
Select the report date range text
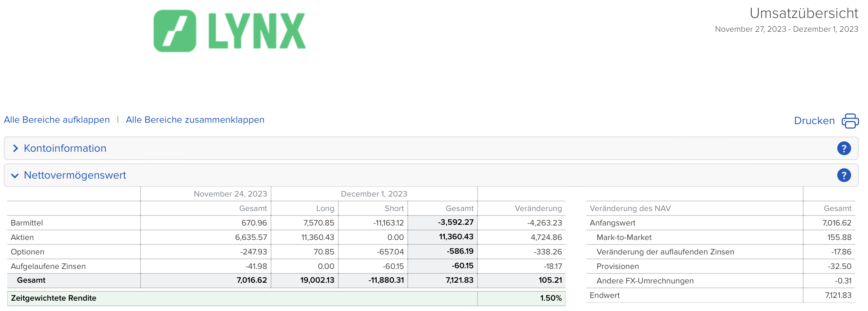[x=787, y=29]
